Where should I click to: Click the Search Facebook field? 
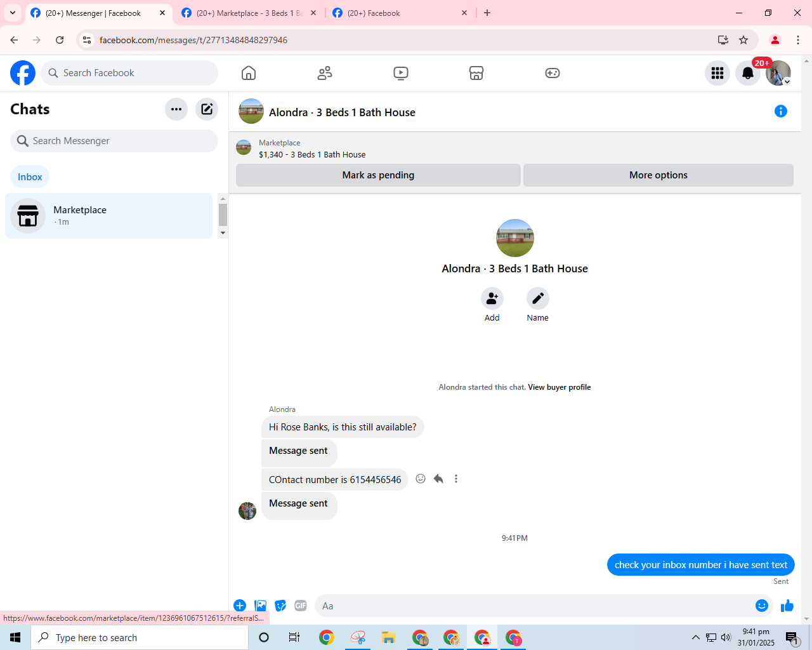coord(129,73)
